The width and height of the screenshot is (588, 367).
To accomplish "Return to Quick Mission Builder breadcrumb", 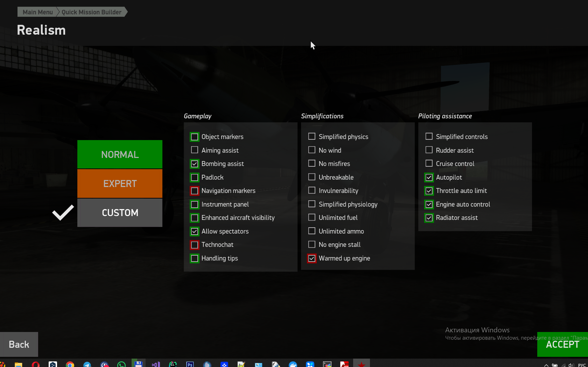I will (92, 12).
